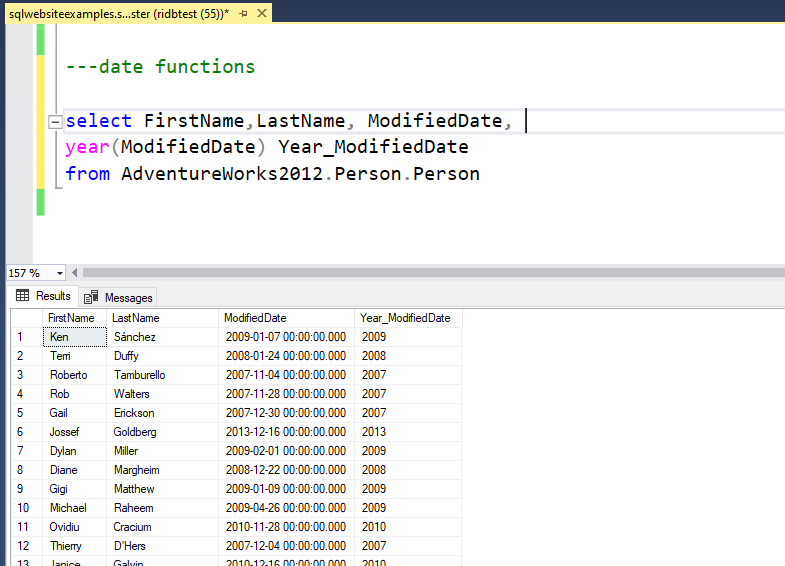Click the cell 'Margheim'
This screenshot has height=566, width=785.
tap(163, 470)
